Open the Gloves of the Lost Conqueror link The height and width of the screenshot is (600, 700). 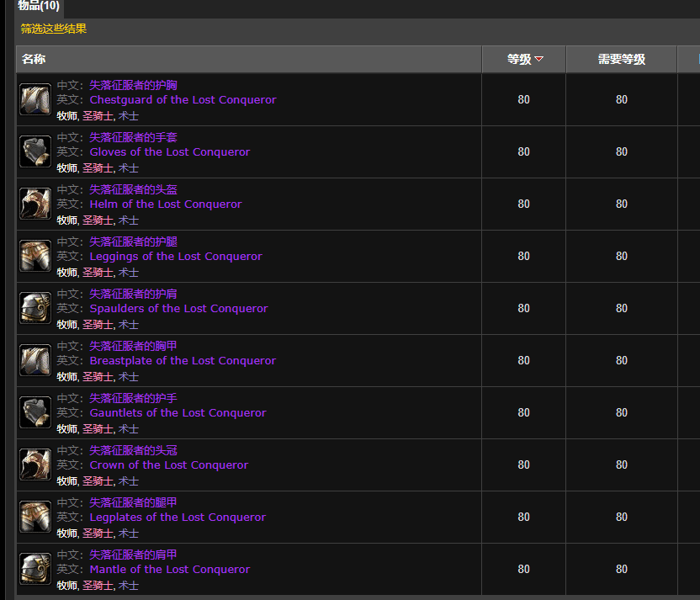[x=170, y=151]
